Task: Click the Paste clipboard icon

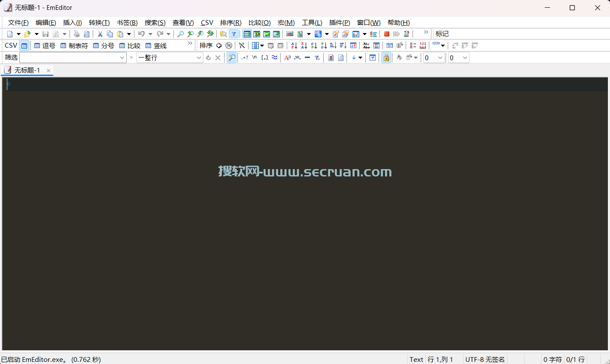Action: tap(121, 34)
